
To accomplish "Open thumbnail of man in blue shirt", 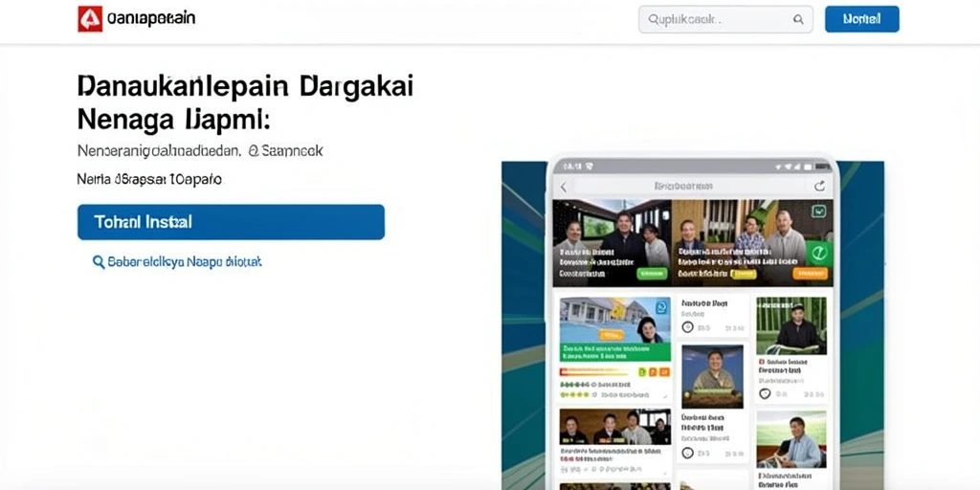I will pos(791,439).
